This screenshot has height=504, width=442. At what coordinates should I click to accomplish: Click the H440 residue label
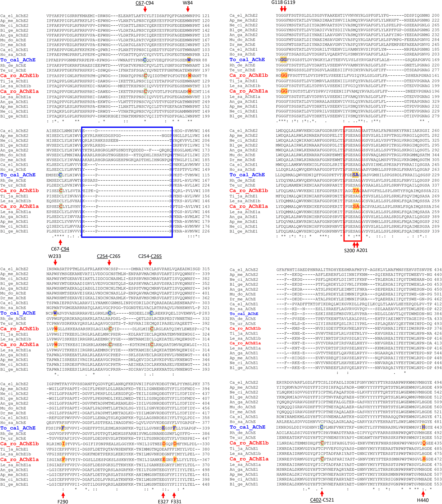pyautogui.click(x=423, y=500)
